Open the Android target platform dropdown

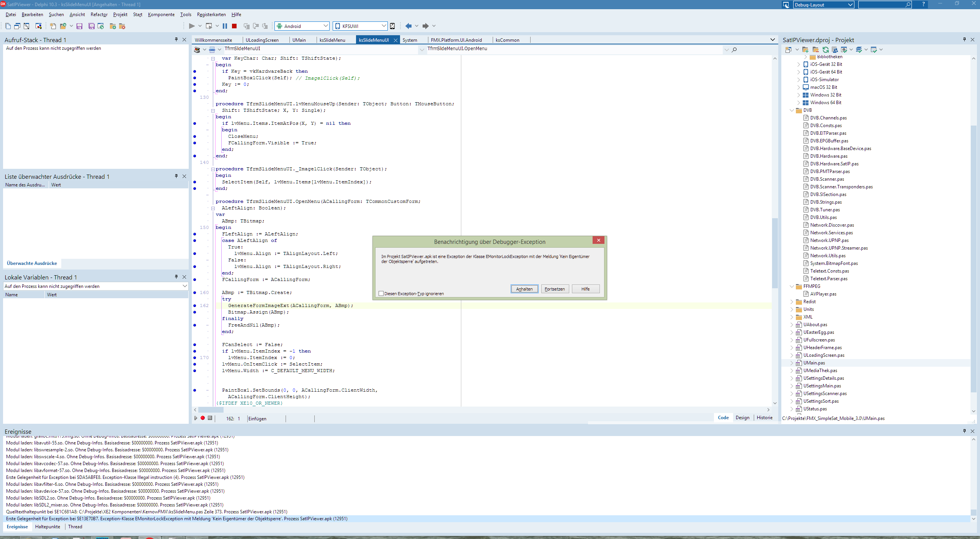pos(326,26)
